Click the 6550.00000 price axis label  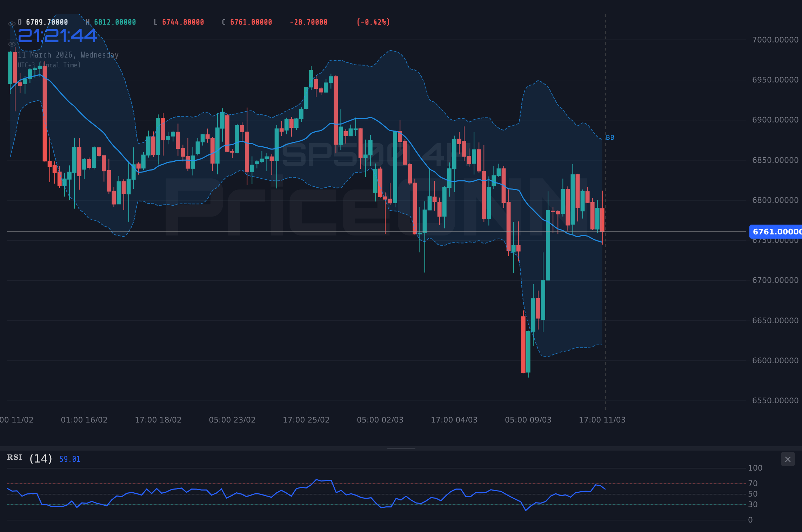[775, 400]
